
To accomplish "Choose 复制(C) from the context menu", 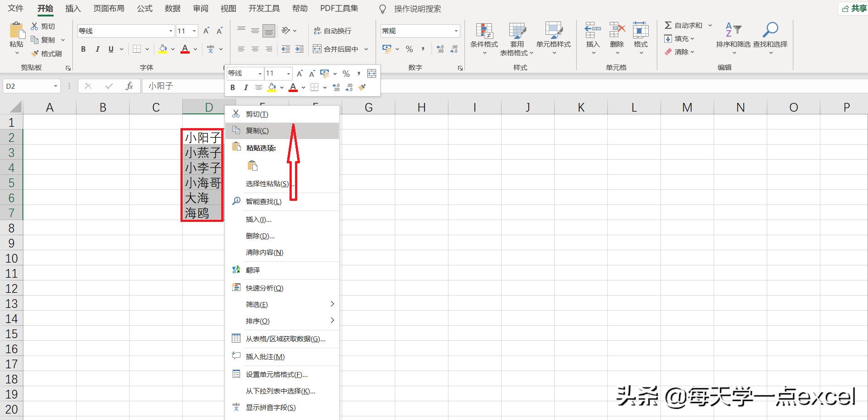I will (257, 130).
